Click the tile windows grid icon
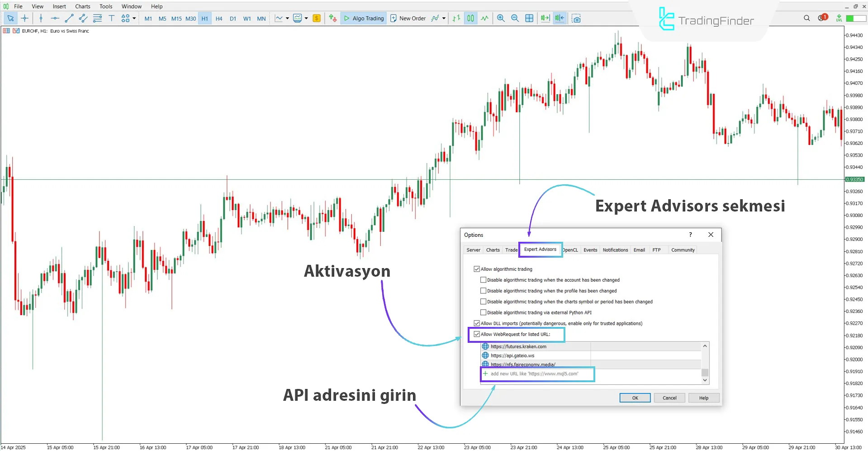Screen dimensions: 868x451 (x=529, y=18)
